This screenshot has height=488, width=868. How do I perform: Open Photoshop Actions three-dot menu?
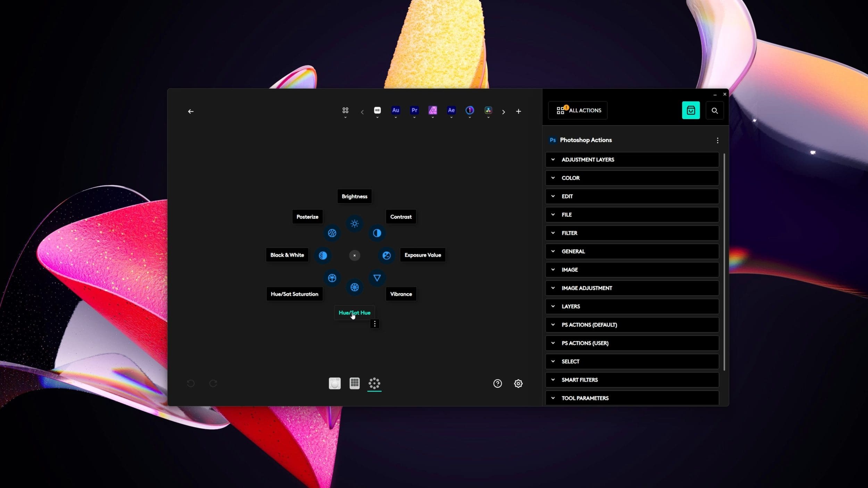(x=717, y=140)
